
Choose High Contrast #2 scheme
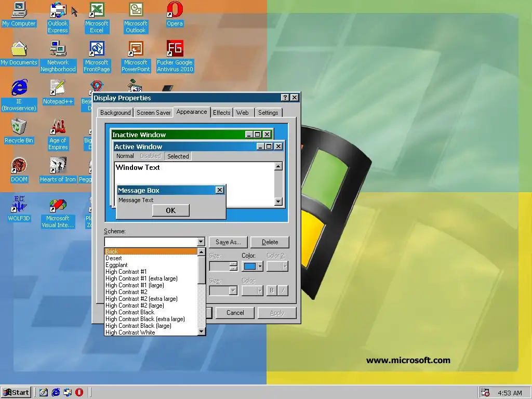(x=151, y=292)
